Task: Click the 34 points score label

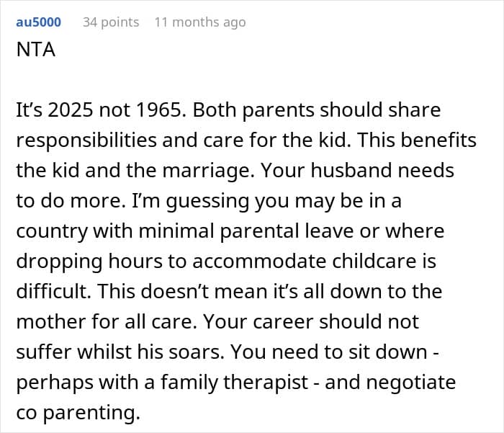Action: click(x=111, y=22)
